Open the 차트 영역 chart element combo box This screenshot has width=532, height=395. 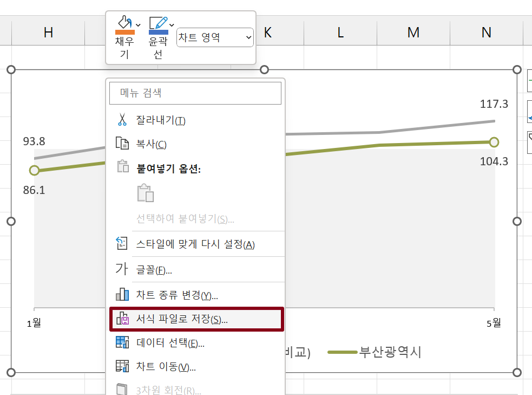click(215, 37)
